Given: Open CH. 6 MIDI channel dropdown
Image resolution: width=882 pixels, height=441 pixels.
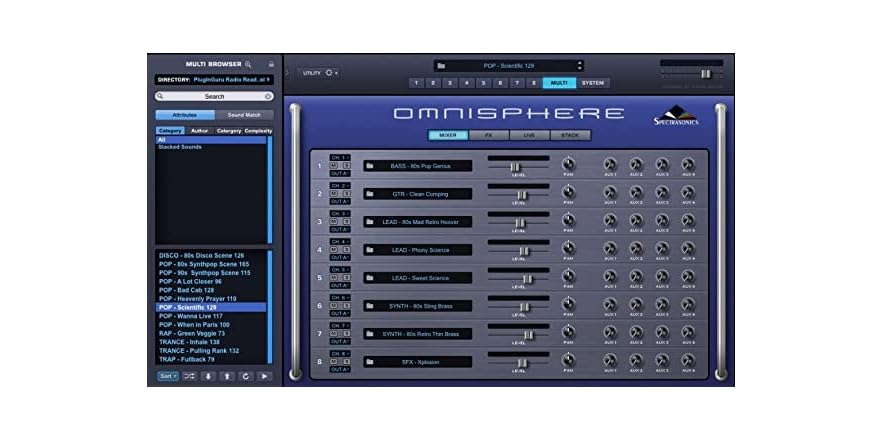Looking at the screenshot, I should 340,298.
